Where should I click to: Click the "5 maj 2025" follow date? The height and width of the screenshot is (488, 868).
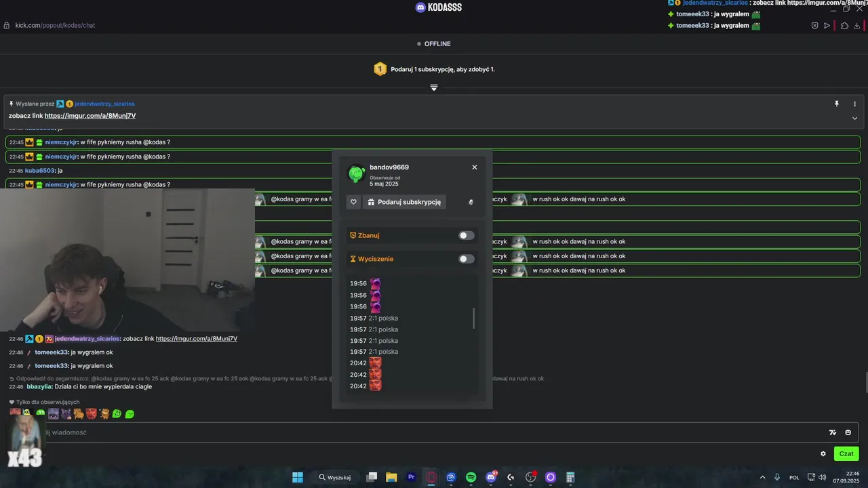(x=384, y=184)
